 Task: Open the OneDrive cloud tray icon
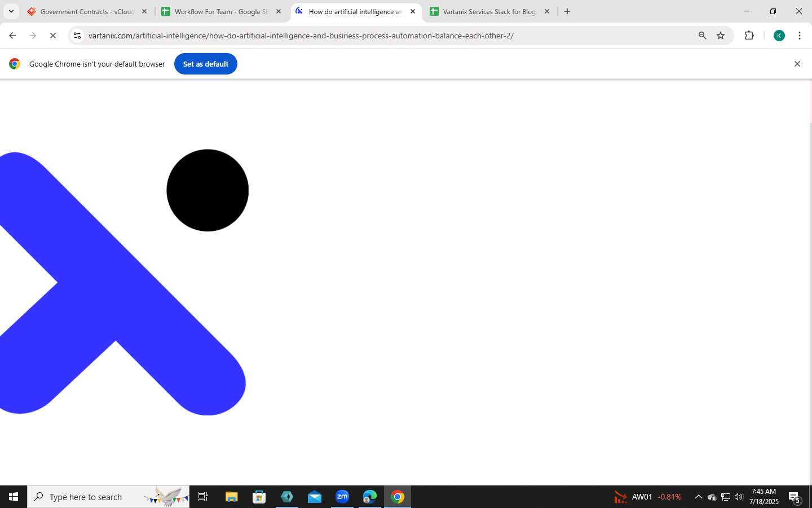712,497
